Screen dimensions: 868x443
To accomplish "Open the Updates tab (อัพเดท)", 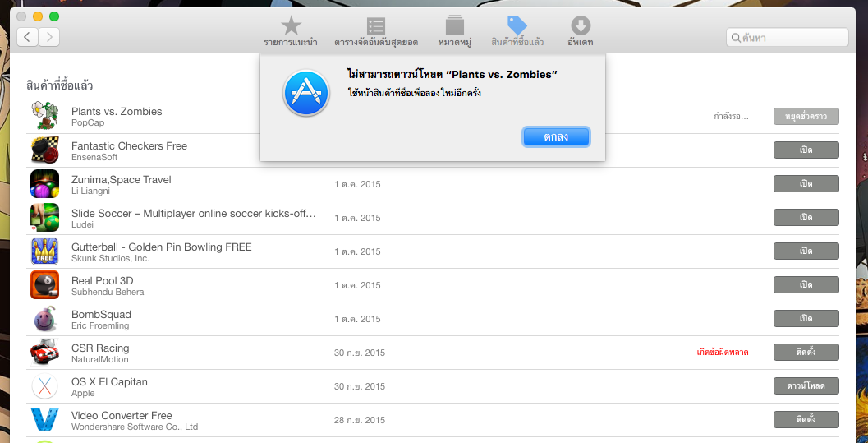I will (581, 31).
